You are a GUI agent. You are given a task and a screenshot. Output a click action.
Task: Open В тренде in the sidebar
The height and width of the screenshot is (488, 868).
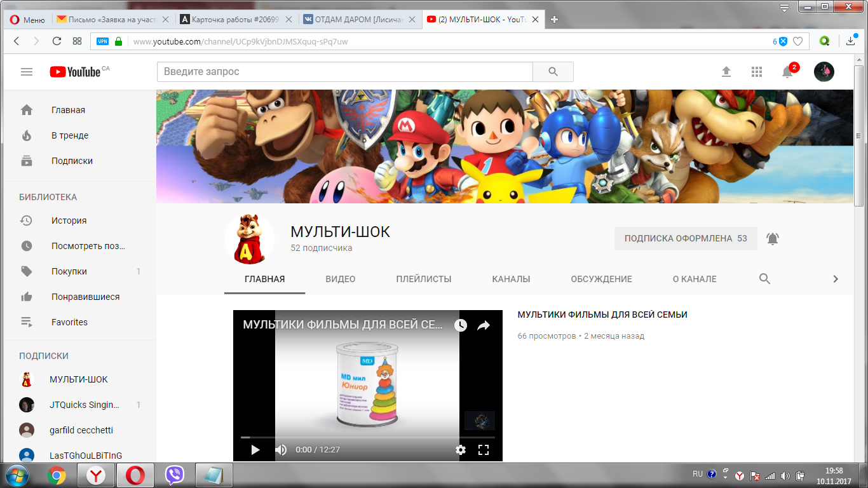pos(80,135)
